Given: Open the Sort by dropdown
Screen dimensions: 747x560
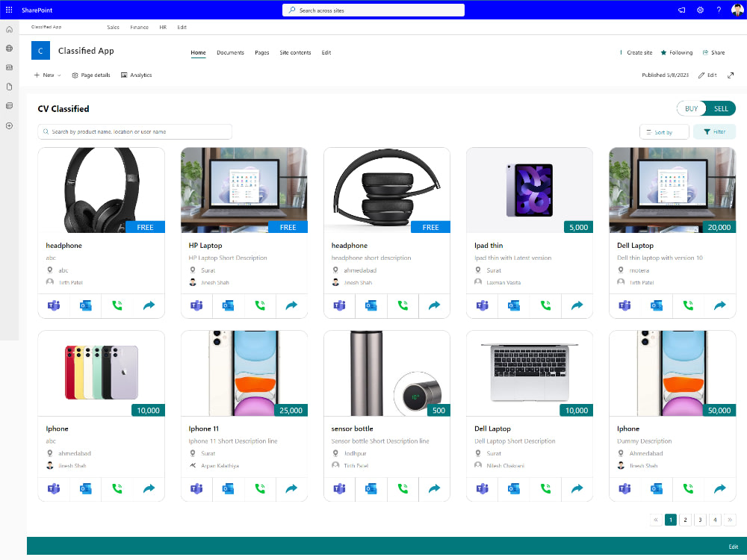Looking at the screenshot, I should (x=663, y=131).
